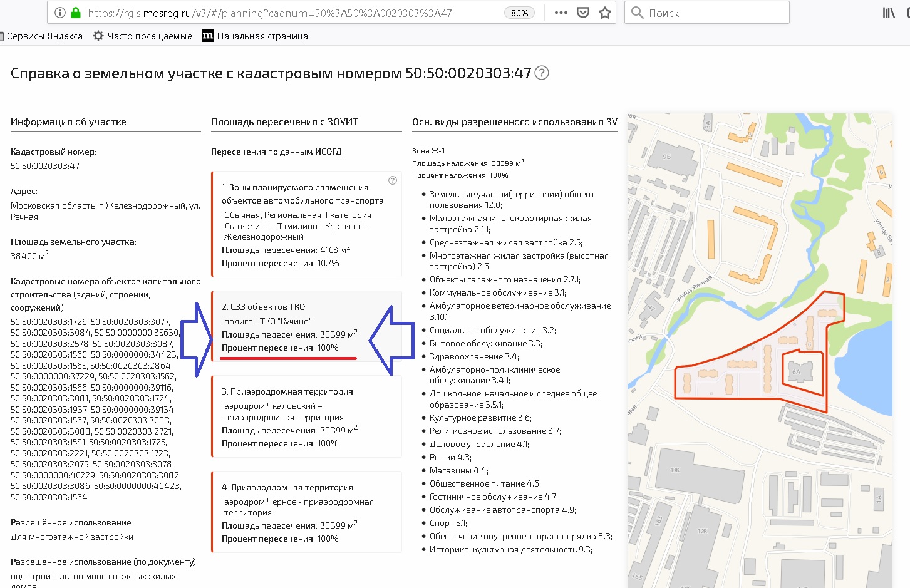Click the 80% zoom level indicator
Image resolution: width=910 pixels, height=588 pixels.
519,13
